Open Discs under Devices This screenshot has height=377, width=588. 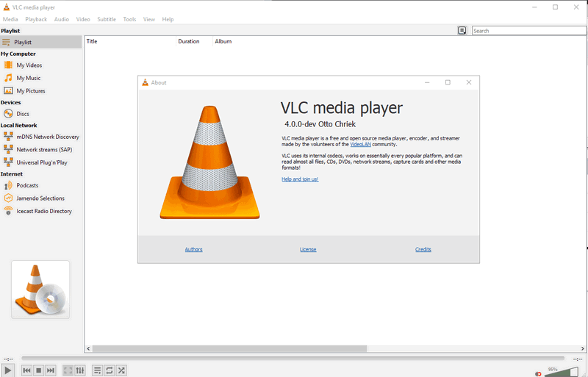pyautogui.click(x=22, y=114)
